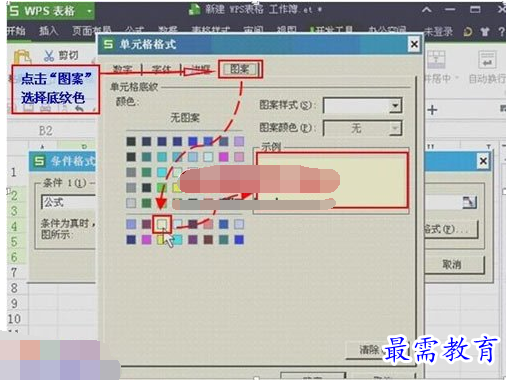Expand the 图案样式 dropdown
The height and width of the screenshot is (381, 506).
pos(395,106)
